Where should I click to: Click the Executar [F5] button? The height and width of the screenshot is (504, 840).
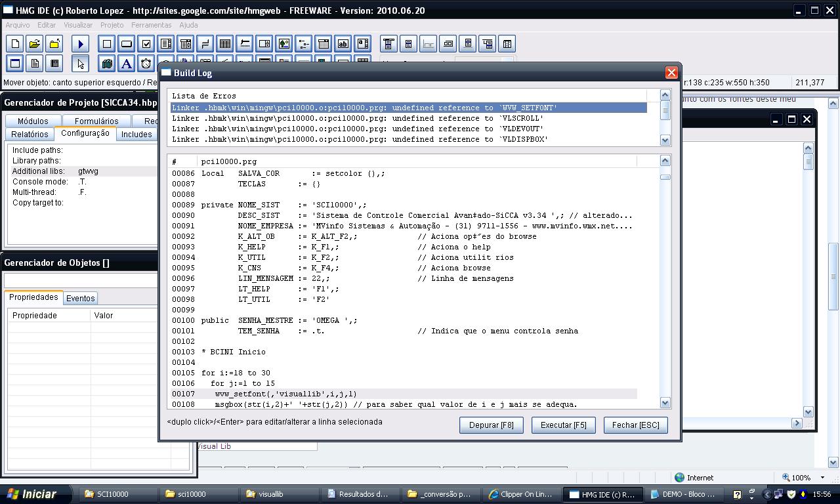point(563,425)
